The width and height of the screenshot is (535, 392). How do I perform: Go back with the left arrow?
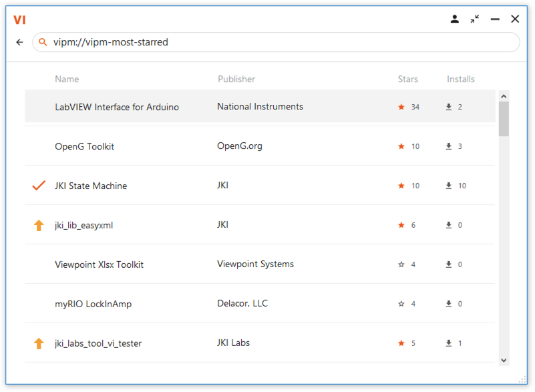[20, 42]
